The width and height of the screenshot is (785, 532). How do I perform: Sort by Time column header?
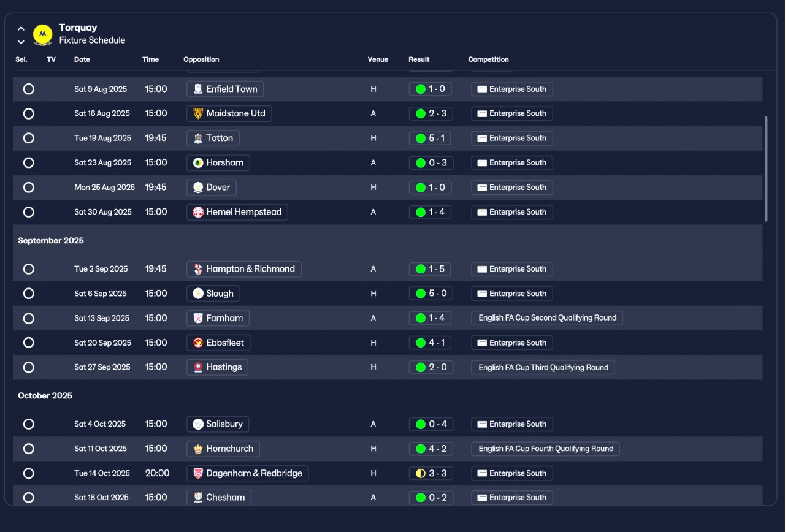coord(151,59)
